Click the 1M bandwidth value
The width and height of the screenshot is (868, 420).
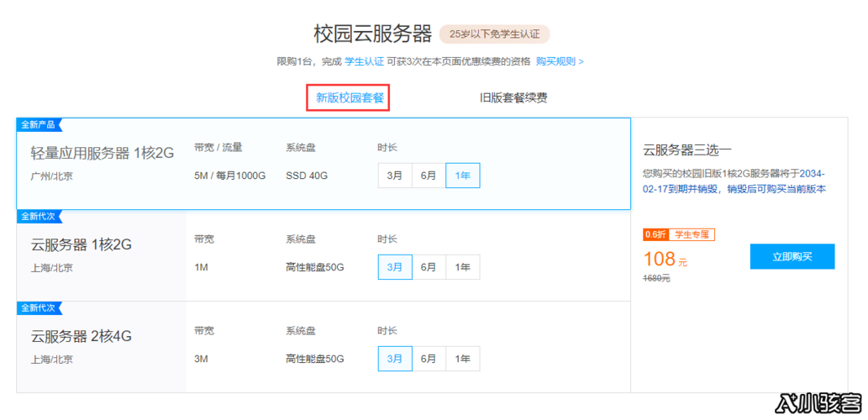[x=201, y=267]
